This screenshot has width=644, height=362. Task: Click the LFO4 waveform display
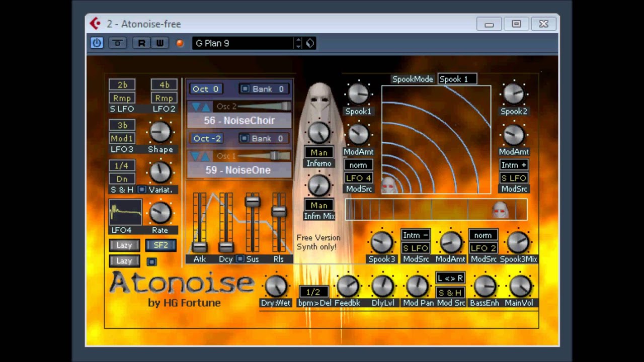(x=125, y=212)
